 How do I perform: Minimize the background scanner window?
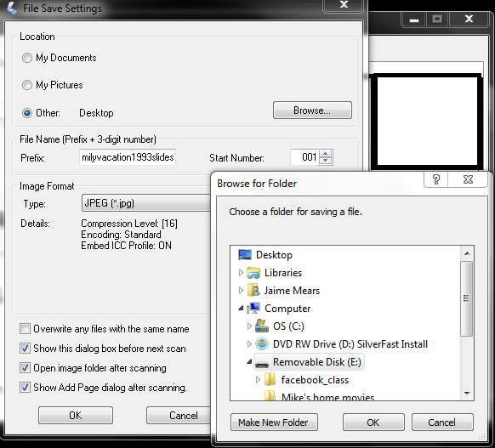click(414, 20)
